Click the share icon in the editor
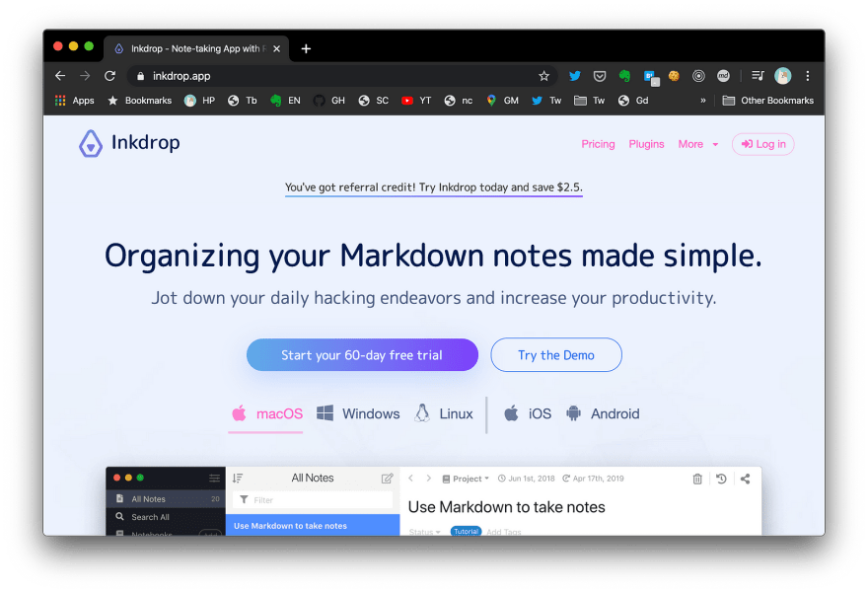 [745, 479]
